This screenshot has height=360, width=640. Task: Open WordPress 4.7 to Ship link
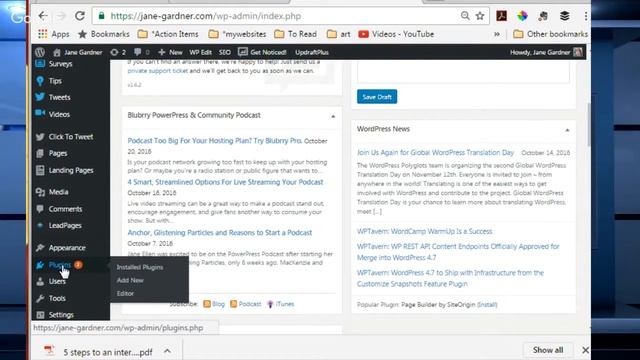pos(450,278)
